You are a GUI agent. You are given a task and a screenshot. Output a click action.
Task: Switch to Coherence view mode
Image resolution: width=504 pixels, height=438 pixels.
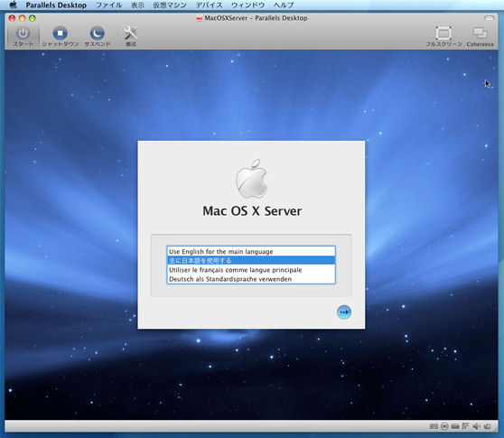480,33
